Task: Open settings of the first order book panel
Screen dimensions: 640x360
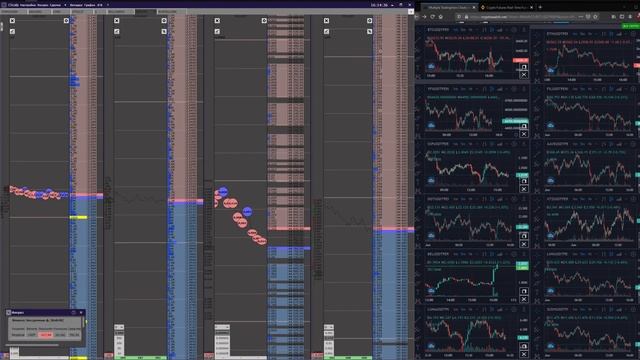Action: [x=66, y=20]
